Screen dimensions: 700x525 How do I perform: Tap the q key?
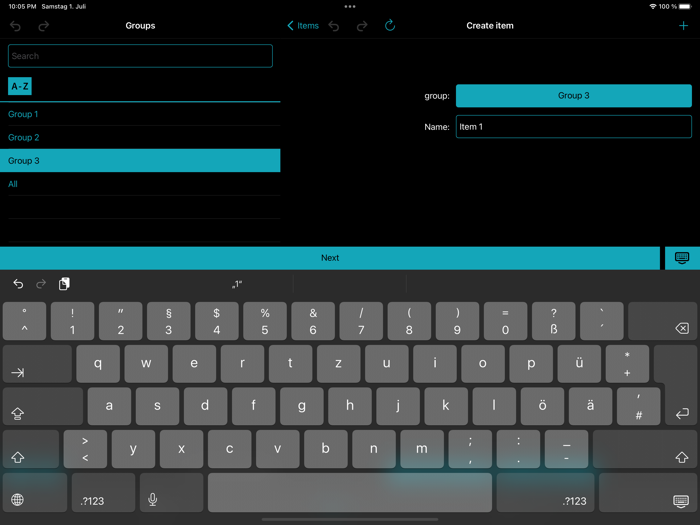click(x=98, y=364)
